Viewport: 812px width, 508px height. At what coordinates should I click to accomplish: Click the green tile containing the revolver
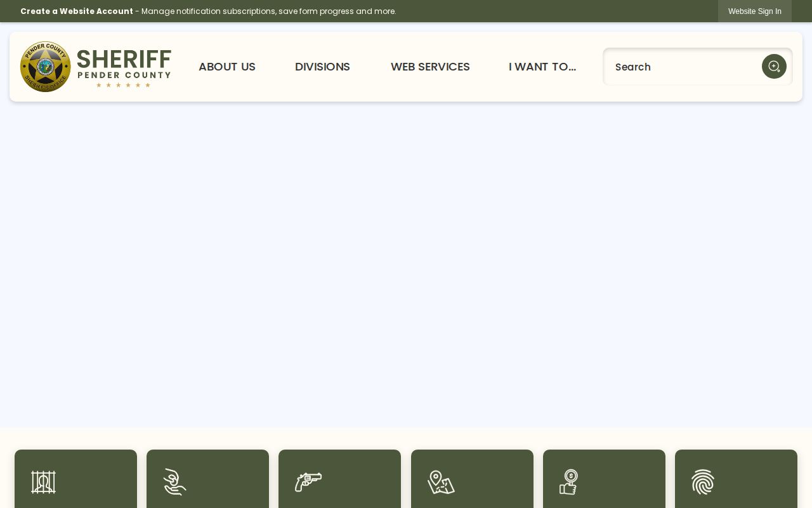point(339,479)
